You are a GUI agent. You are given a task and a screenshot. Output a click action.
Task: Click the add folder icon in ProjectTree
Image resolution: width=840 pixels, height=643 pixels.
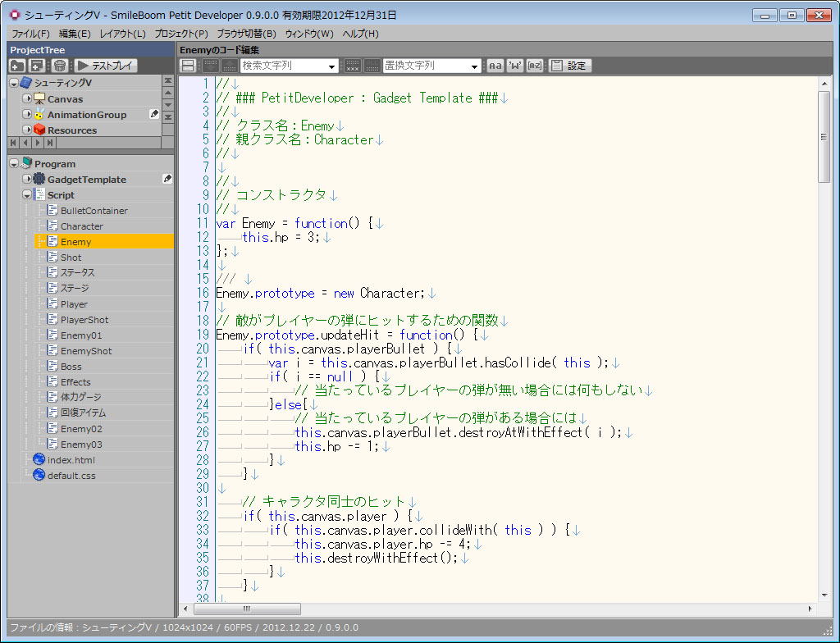pos(17,66)
